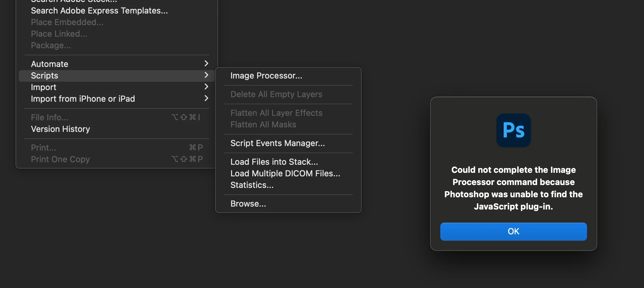Expand the chevron on the Import row

tap(206, 87)
